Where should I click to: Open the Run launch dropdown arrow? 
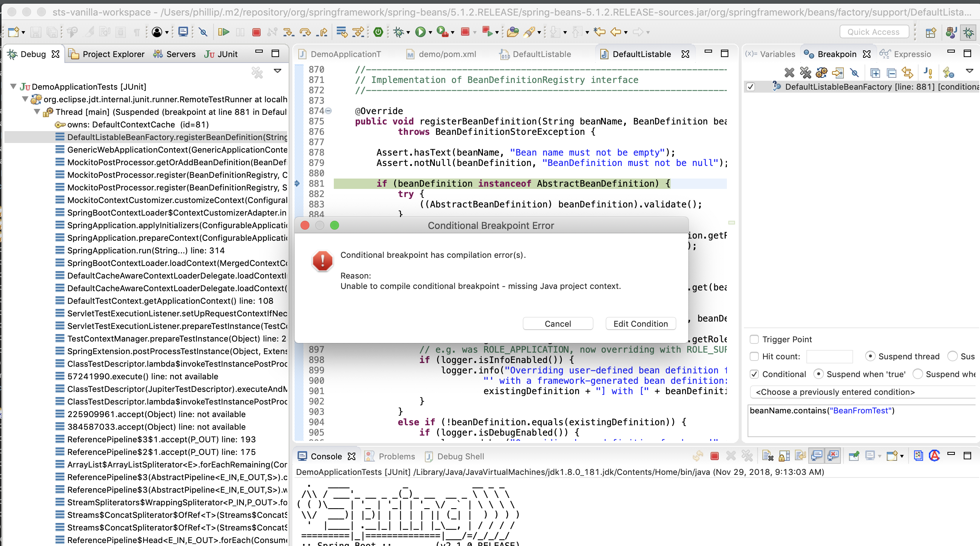click(x=430, y=33)
